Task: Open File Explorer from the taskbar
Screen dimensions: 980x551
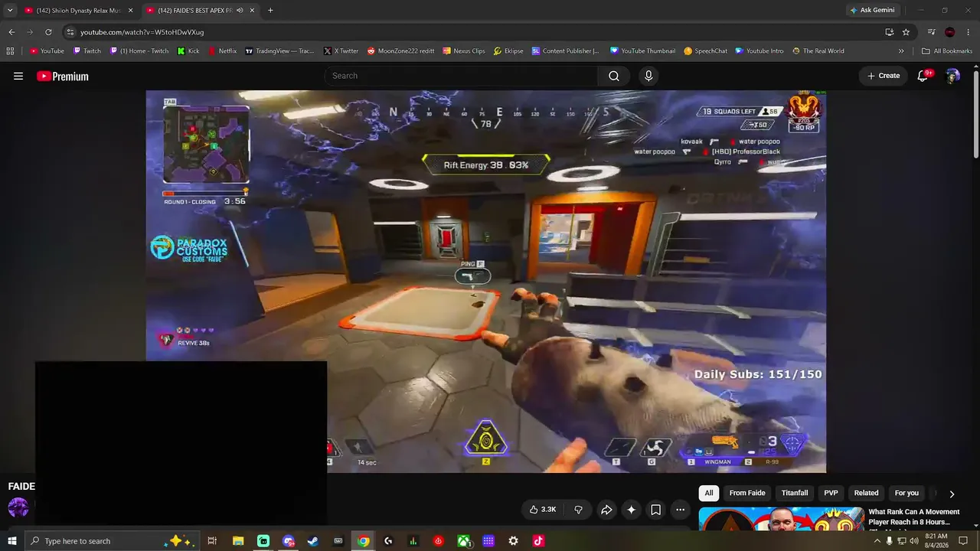Action: click(238, 541)
